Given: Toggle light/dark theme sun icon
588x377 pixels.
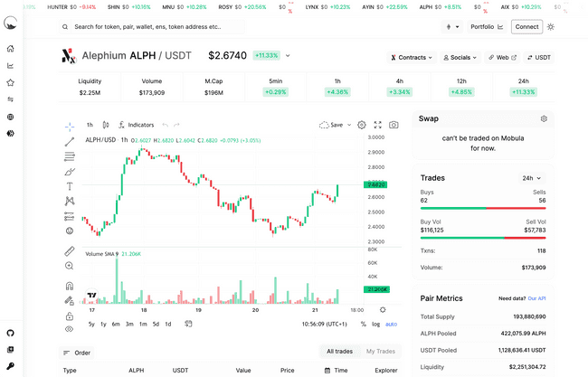Looking at the screenshot, I should (551, 27).
